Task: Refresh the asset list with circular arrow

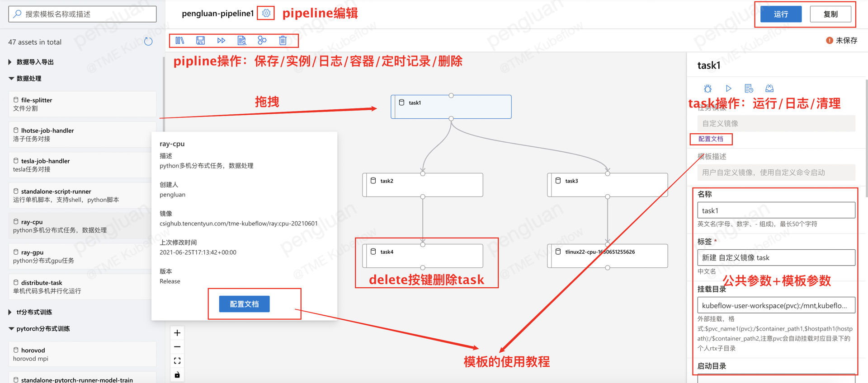Action: [x=148, y=42]
